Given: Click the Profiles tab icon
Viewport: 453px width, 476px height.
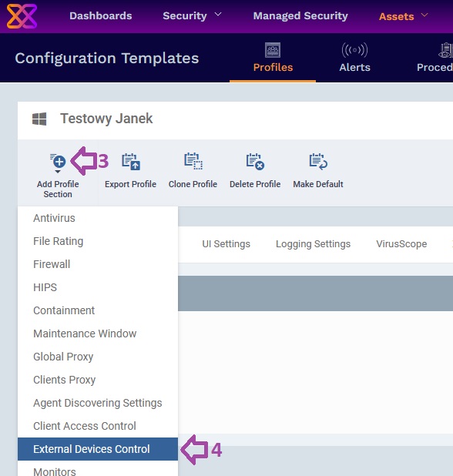Looking at the screenshot, I should click(273, 50).
